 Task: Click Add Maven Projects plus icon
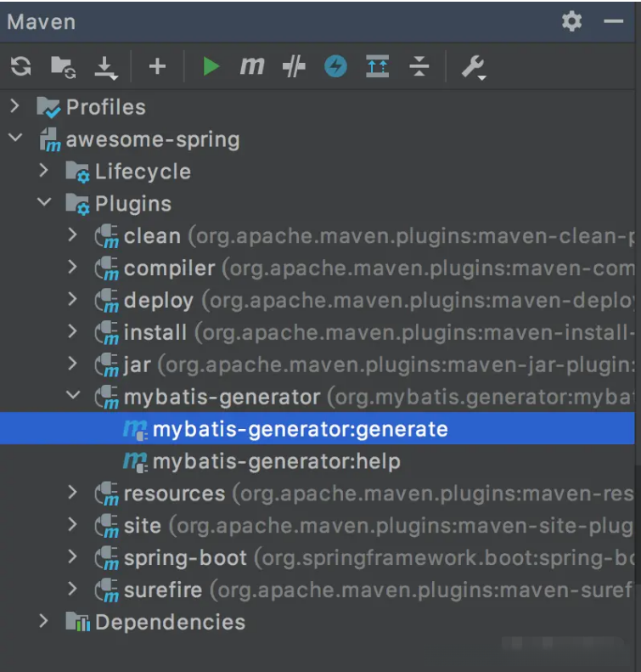(157, 67)
